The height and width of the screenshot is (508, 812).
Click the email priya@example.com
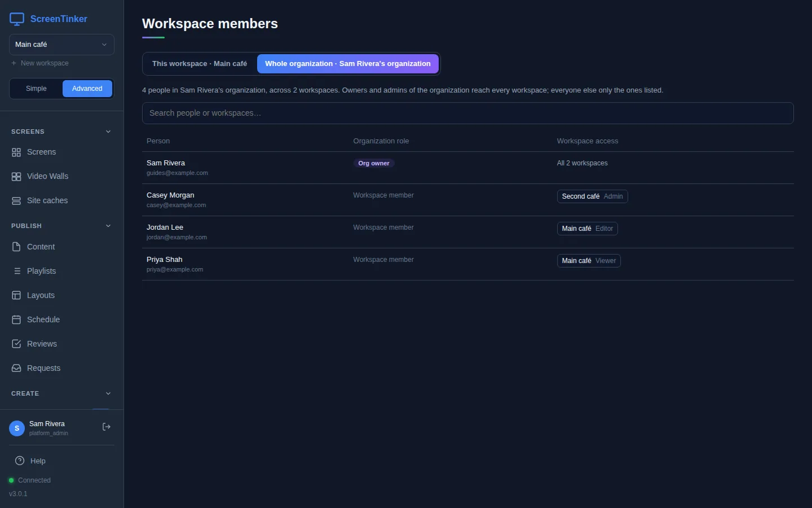click(x=175, y=270)
